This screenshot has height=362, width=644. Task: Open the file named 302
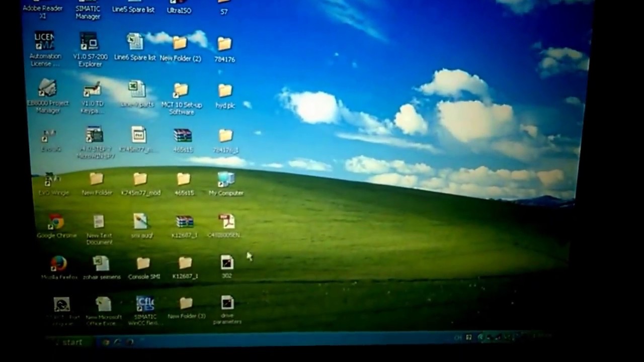click(227, 267)
